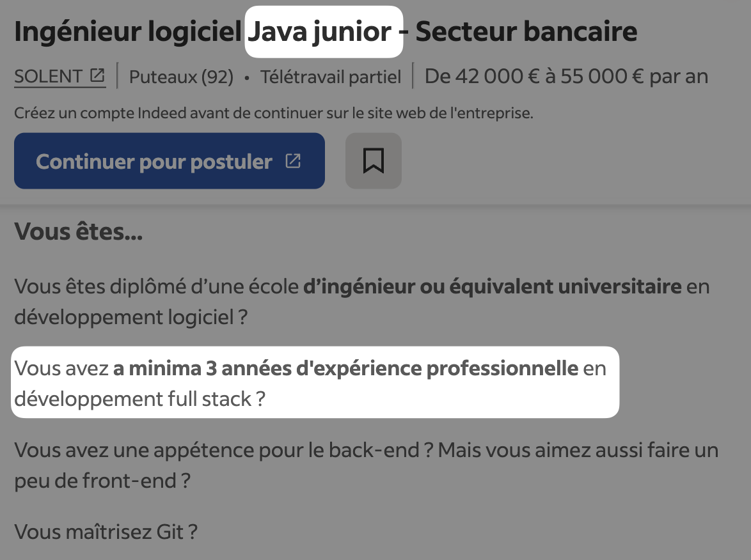751x560 pixels.
Task: Click the Puteaux (92) location text
Action: (x=181, y=77)
